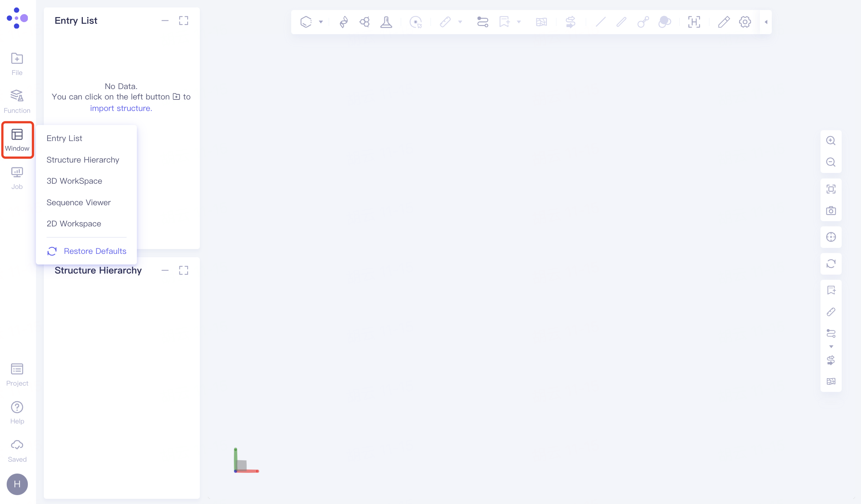Click the flask experiment icon in the toolbar
This screenshot has width=861, height=504.
[x=387, y=22]
